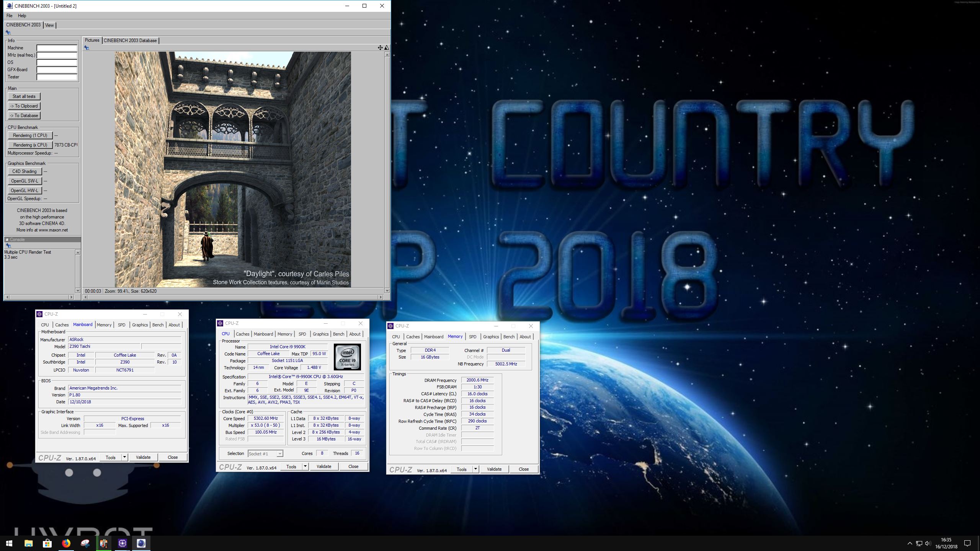Screen dimensions: 980x551
Task: Run the C4D Shading test
Action: tap(24, 171)
